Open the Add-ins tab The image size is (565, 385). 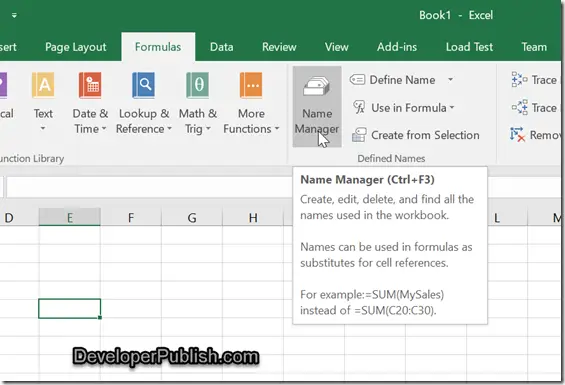pos(397,47)
